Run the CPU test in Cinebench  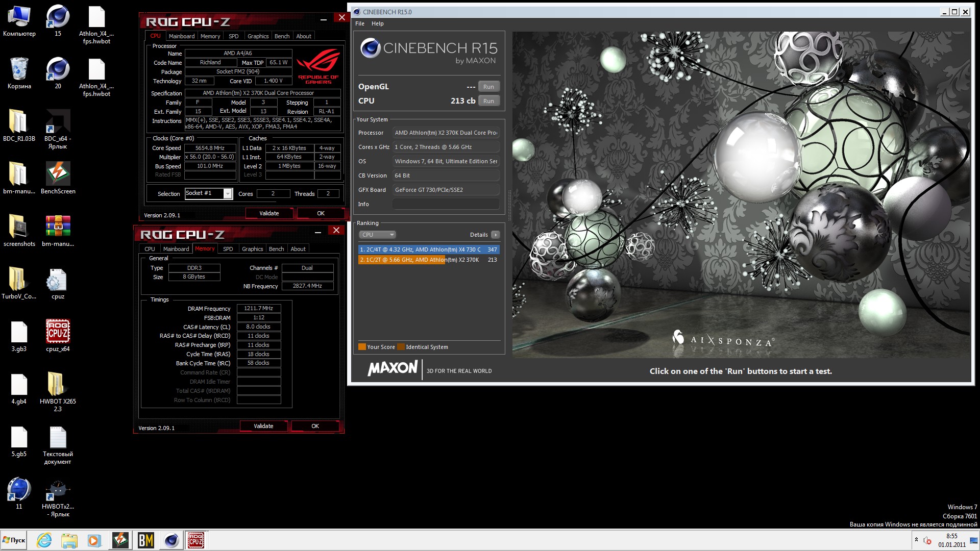[x=488, y=101]
